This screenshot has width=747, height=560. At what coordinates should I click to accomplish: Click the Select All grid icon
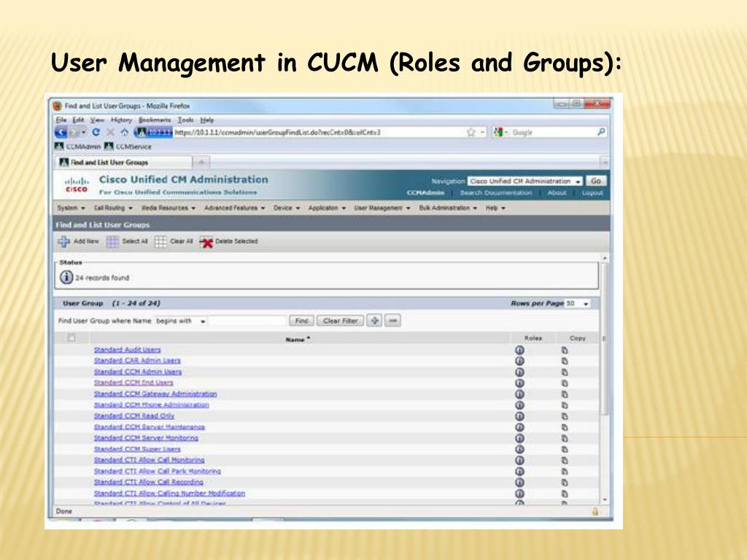pyautogui.click(x=112, y=241)
